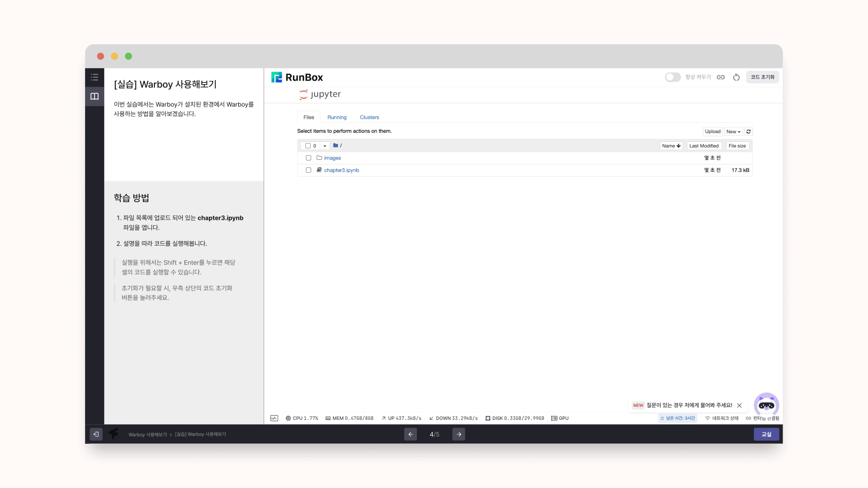Screen dimensions: 868x488
Task: Click the Upload button
Action: click(712, 131)
